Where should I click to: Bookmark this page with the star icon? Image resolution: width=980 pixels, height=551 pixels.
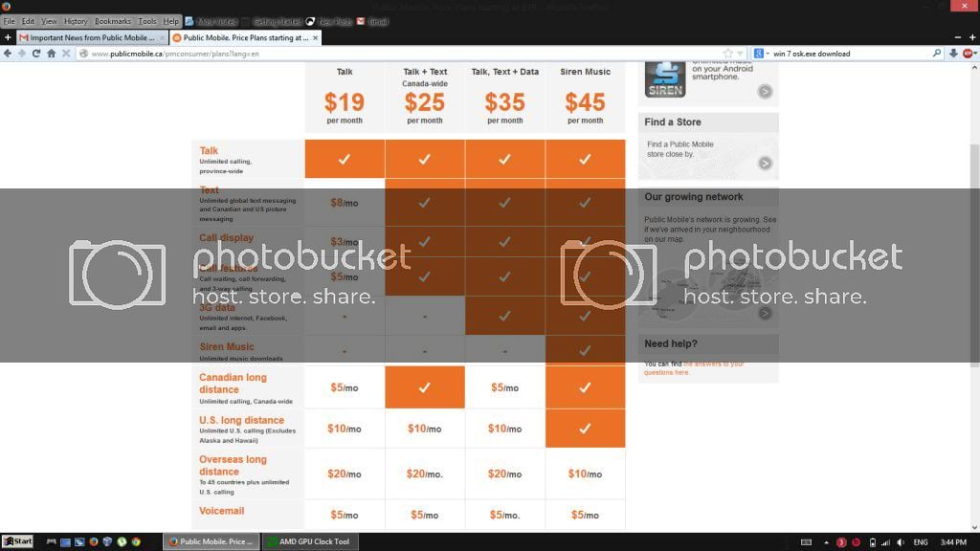(x=728, y=54)
